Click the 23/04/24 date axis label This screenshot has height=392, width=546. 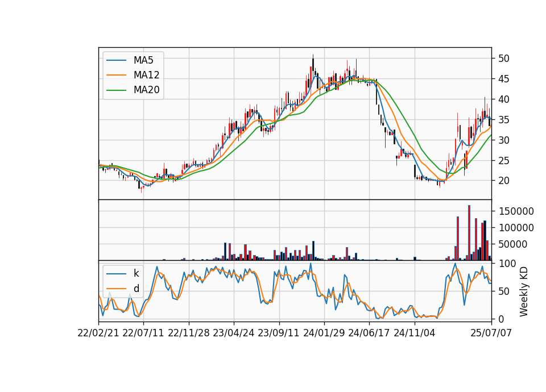click(234, 333)
